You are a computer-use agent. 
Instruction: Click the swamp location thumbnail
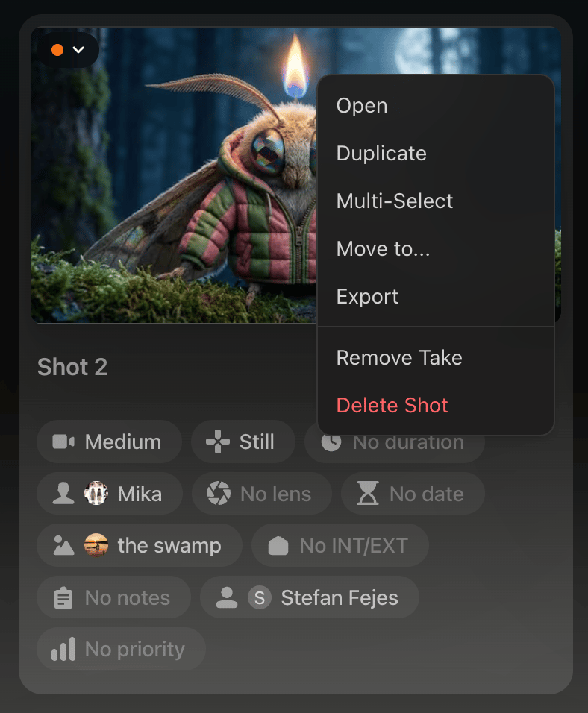point(96,545)
